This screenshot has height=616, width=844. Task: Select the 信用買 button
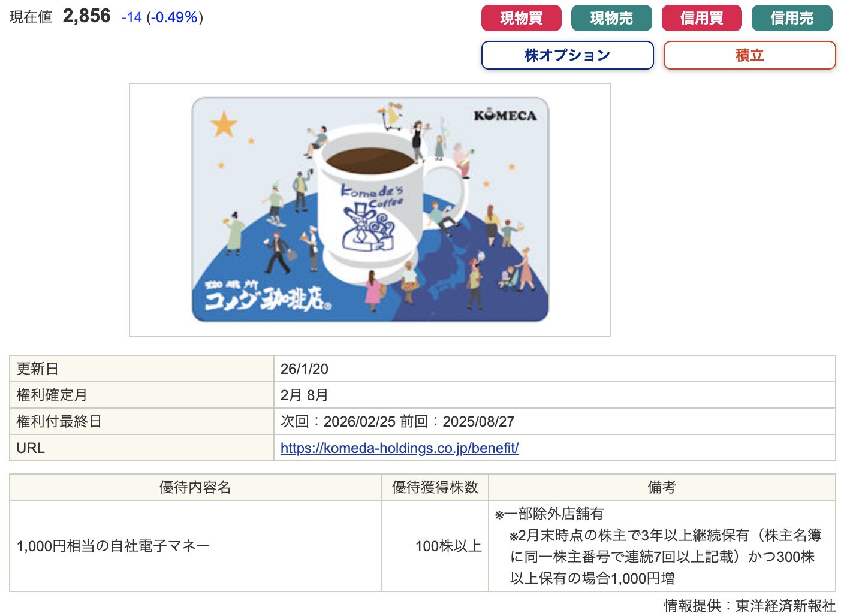pos(701,18)
